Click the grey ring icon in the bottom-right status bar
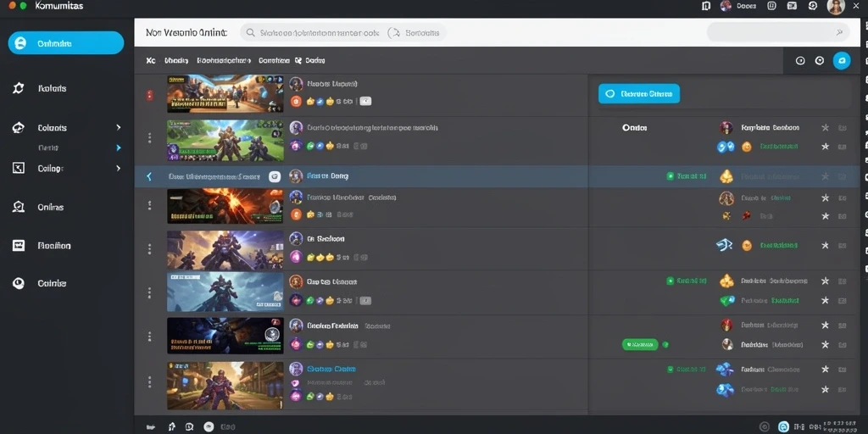 (x=765, y=426)
